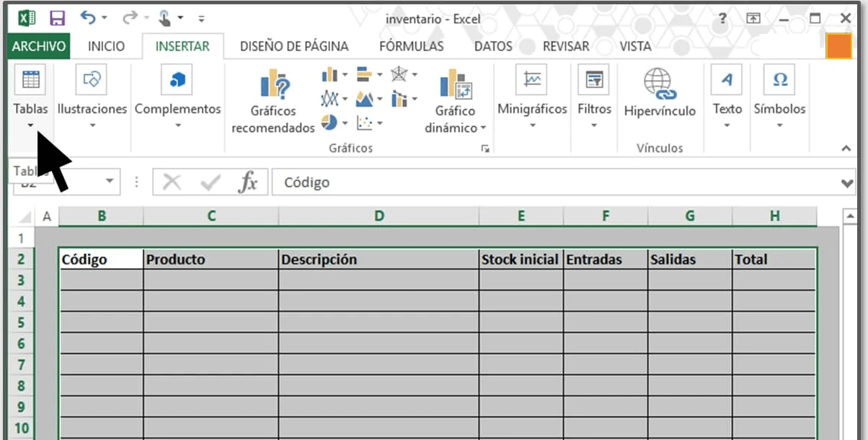Screen dimensions: 868x440
Task: Click the fx insert function icon
Action: pyautogui.click(x=249, y=182)
